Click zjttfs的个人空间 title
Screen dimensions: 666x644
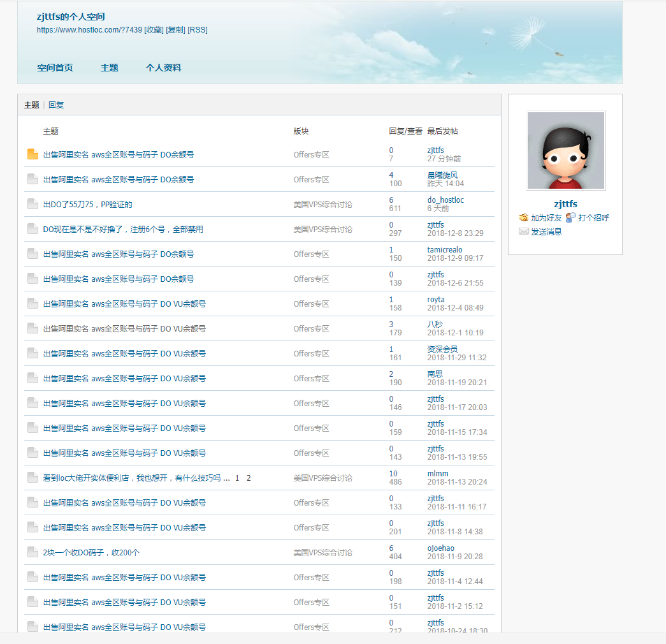click(x=71, y=17)
